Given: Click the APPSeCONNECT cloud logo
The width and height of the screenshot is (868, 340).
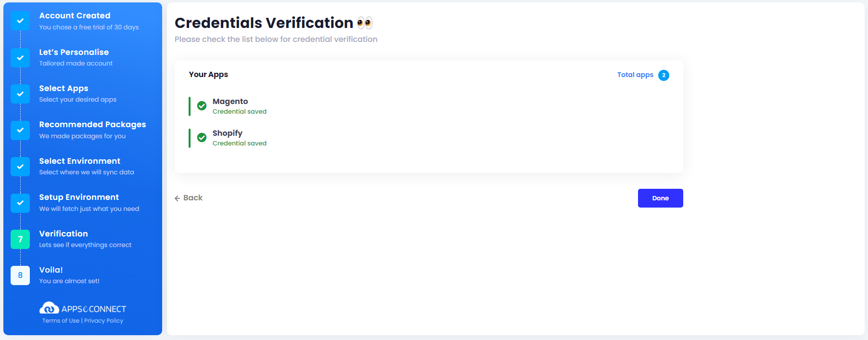Looking at the screenshot, I should point(49,308).
